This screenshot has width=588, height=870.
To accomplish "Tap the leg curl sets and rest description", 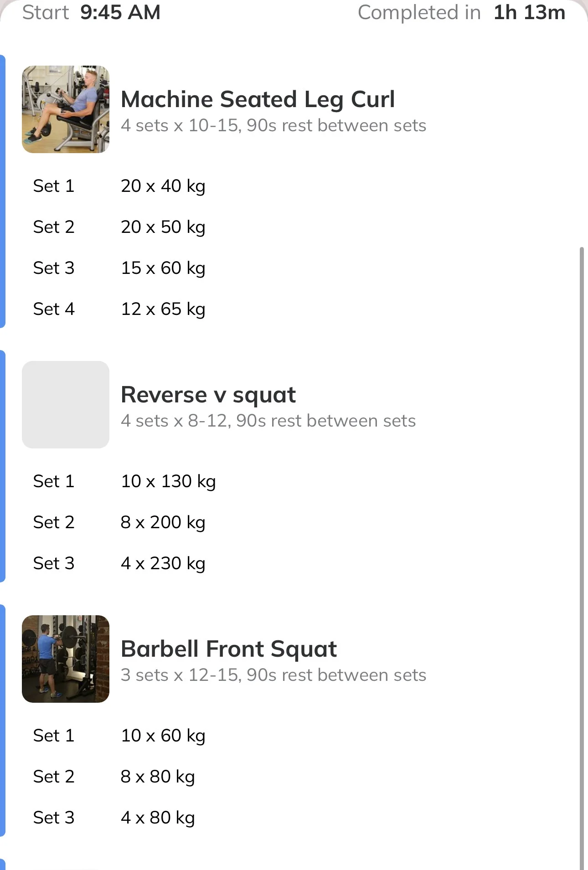I will [x=273, y=125].
